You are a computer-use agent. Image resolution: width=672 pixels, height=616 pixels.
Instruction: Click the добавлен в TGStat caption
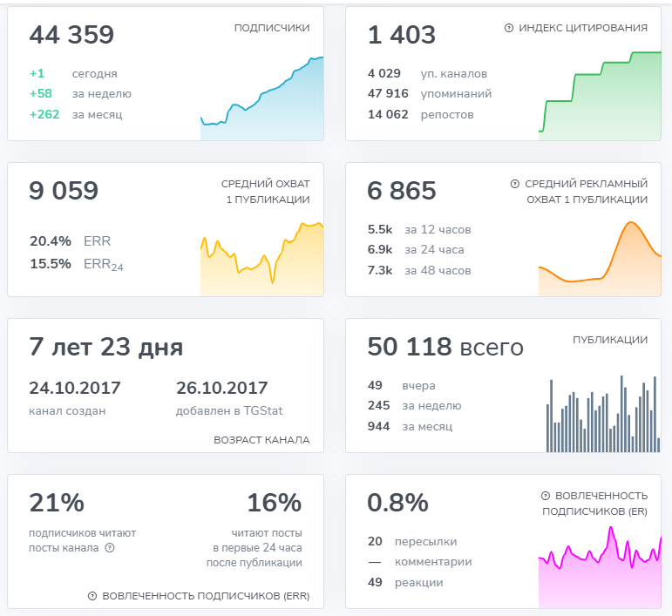pyautogui.click(x=229, y=410)
